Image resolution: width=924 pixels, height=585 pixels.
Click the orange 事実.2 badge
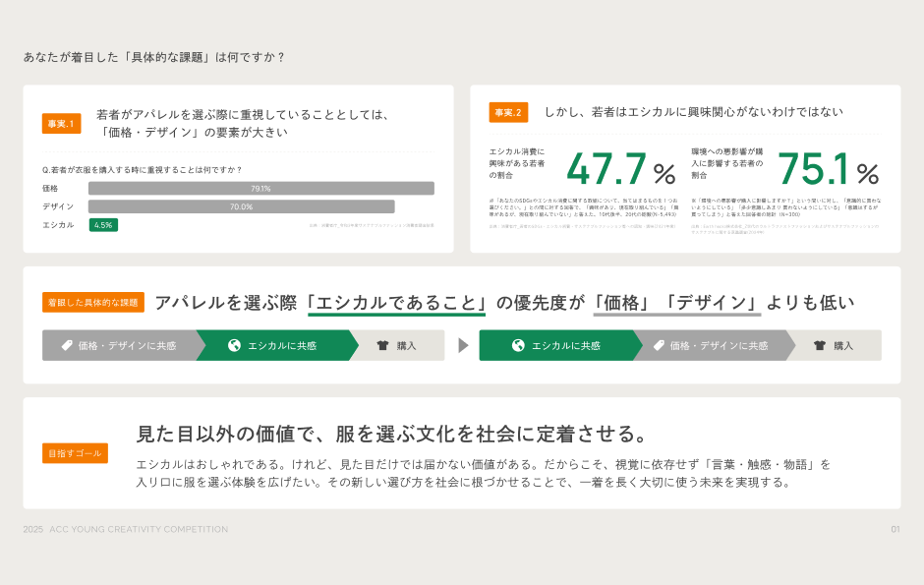508,112
